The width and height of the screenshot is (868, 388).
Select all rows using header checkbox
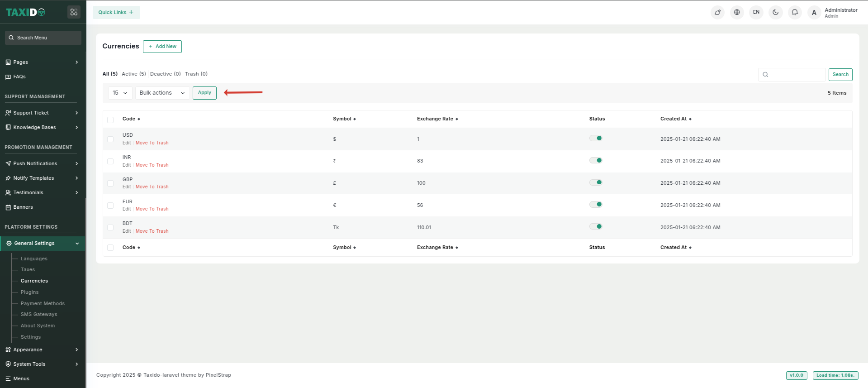coord(110,120)
